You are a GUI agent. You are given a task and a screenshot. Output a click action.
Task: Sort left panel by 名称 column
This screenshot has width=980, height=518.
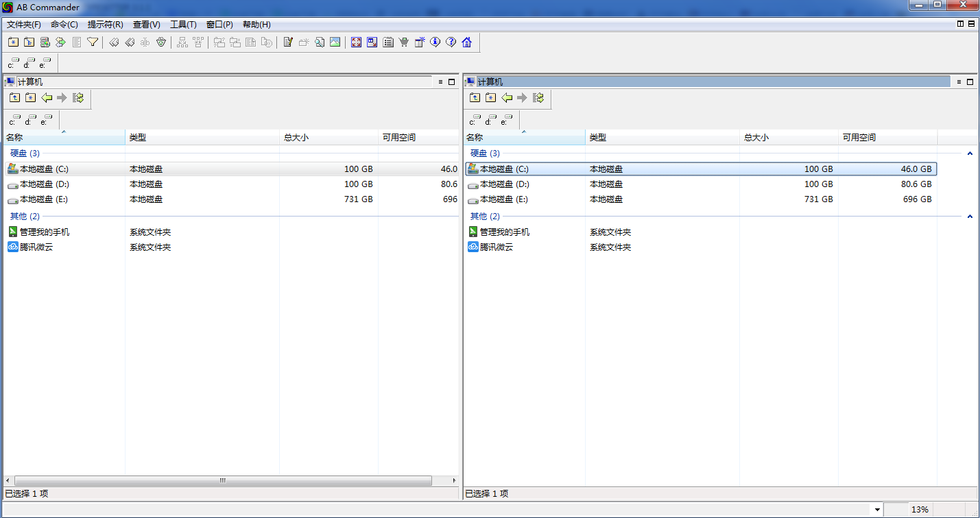64,138
